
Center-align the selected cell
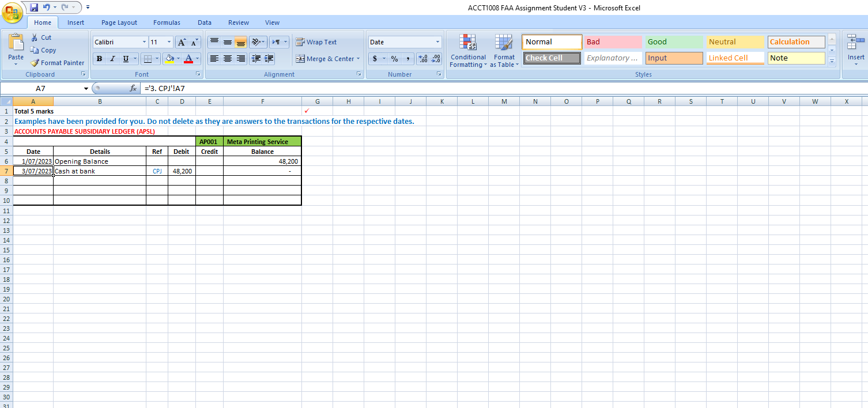tap(227, 59)
